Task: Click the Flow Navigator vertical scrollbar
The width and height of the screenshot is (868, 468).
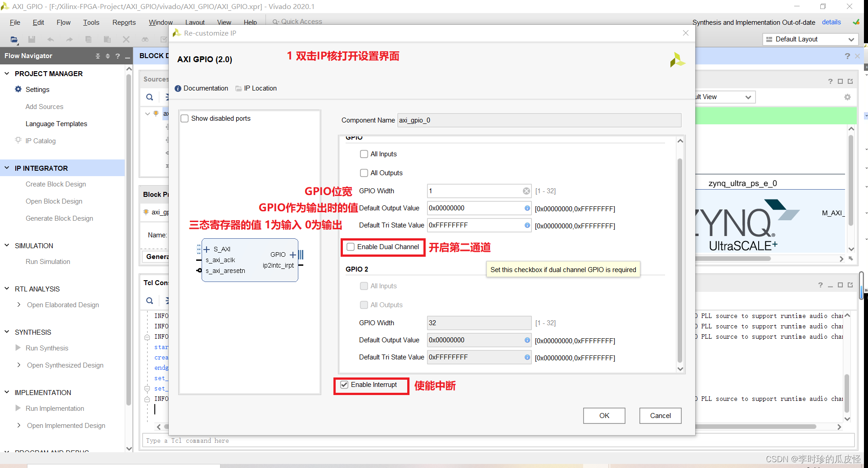Action: point(129,239)
